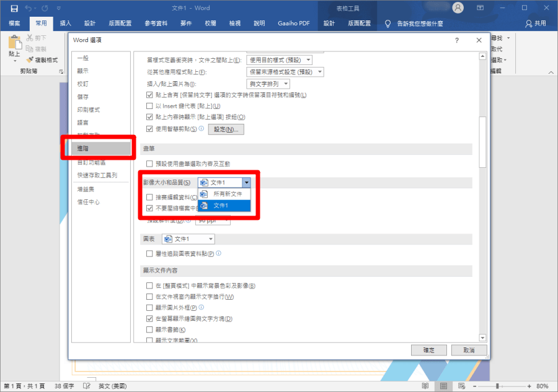
Task: Open default resolution ppi dropdown
Action: pyautogui.click(x=213, y=220)
